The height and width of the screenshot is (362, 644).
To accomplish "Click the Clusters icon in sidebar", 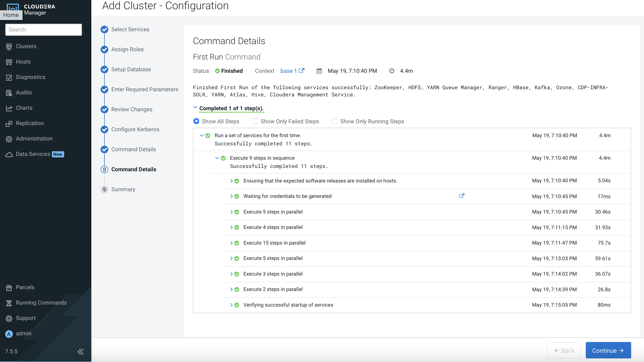I will point(9,46).
